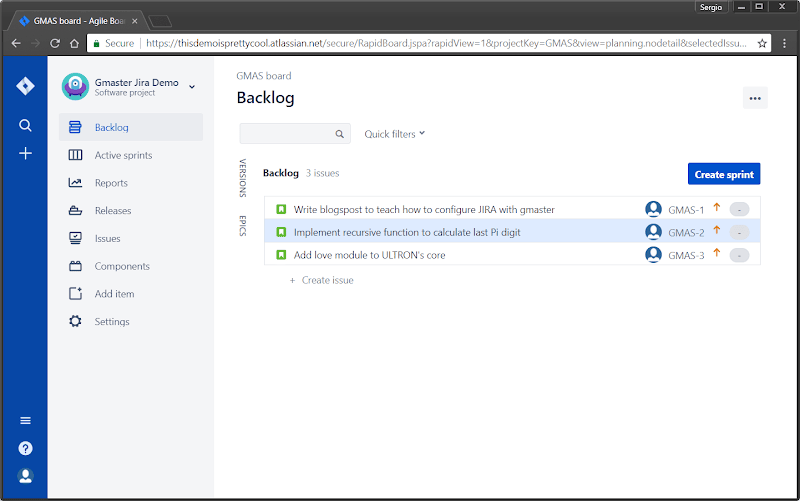The width and height of the screenshot is (800, 501).
Task: Open Chrome three-dot menu
Action: pos(784,43)
